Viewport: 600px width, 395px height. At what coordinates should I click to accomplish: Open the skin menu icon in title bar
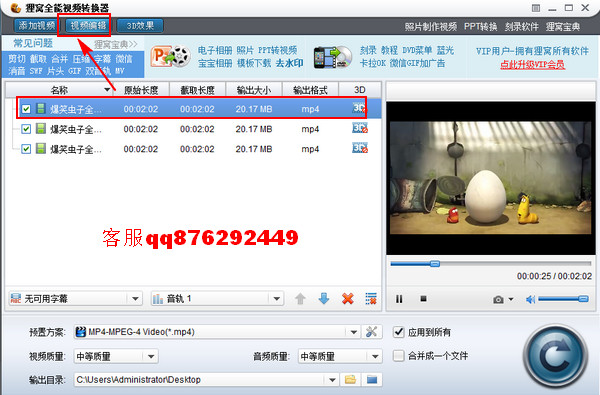536,8
